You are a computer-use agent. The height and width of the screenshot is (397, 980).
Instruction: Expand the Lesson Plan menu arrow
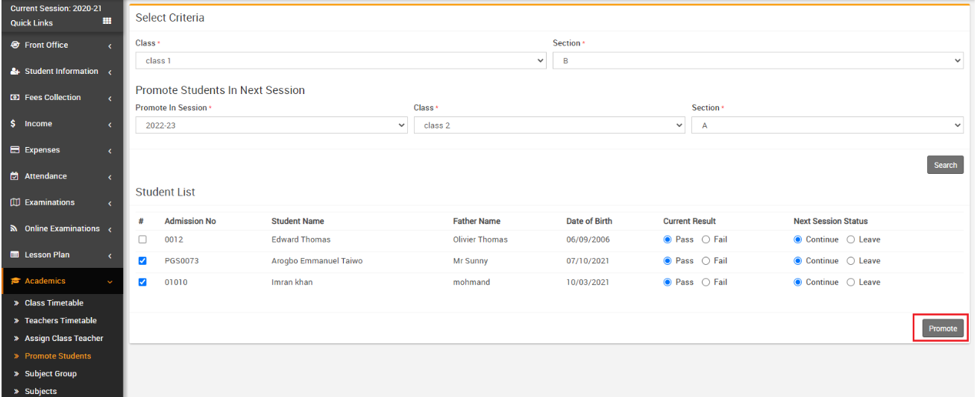click(110, 255)
